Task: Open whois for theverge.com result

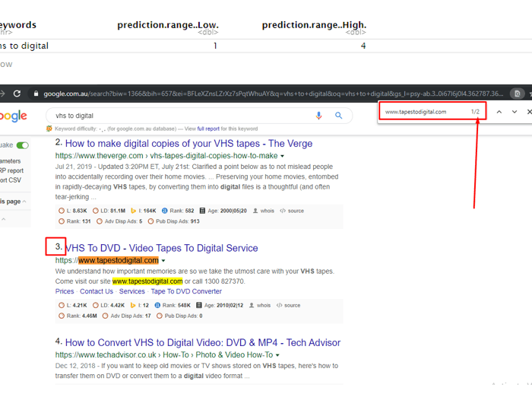Action: pos(264,211)
